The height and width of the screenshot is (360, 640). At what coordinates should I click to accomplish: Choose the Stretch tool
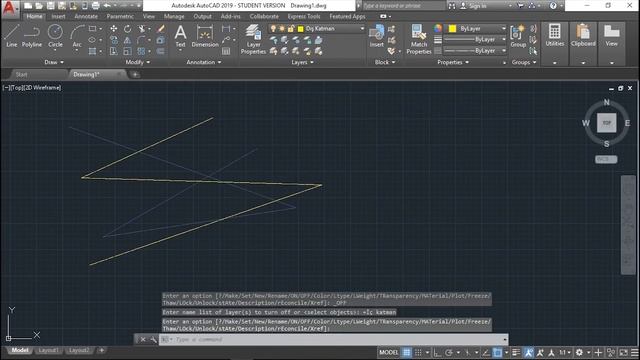(x=113, y=51)
